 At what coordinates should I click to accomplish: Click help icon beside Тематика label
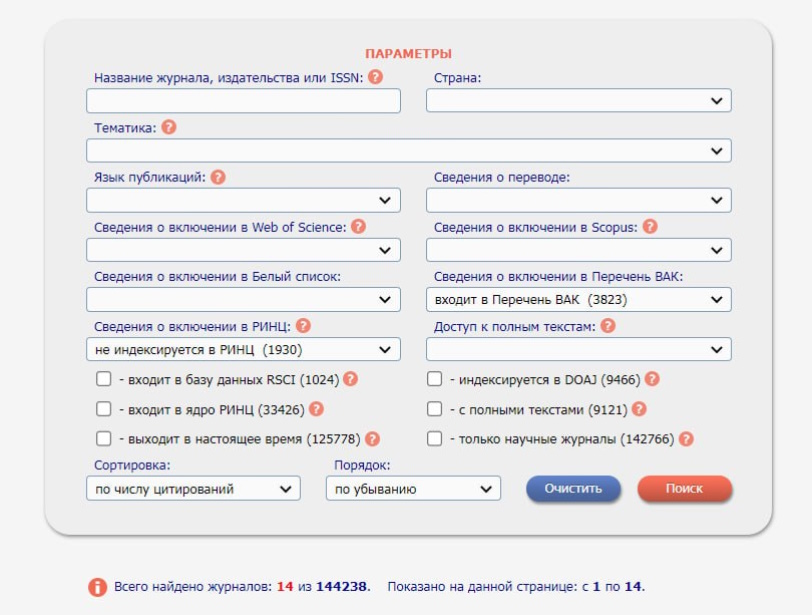coord(169,127)
